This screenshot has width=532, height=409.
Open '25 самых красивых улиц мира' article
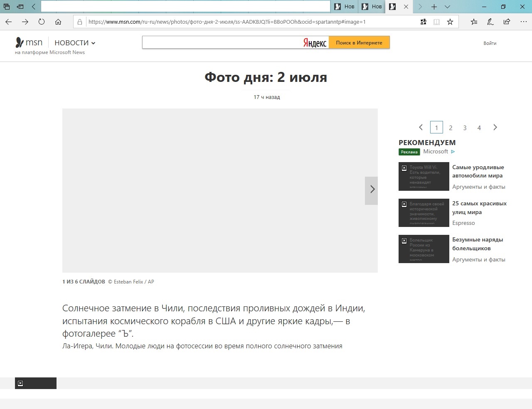(x=479, y=207)
